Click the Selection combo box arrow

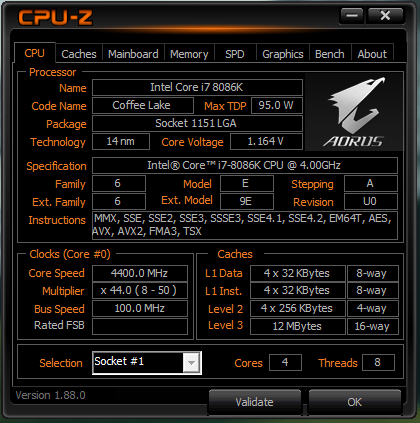point(191,363)
